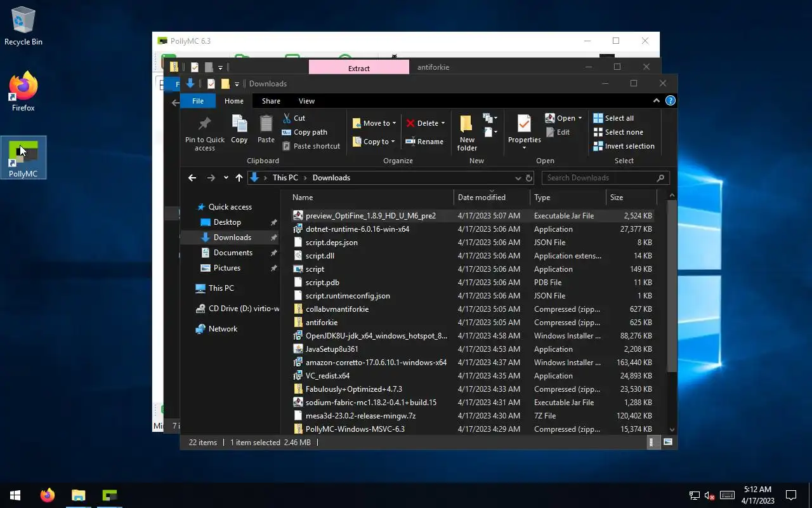
Task: Collapse the ribbon with chevron
Action: [x=657, y=101]
